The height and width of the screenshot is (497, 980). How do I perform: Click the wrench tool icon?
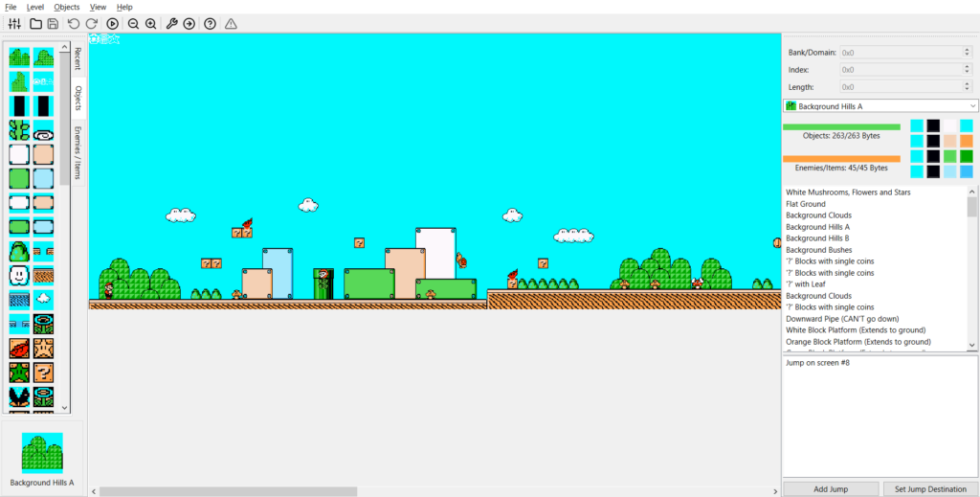[x=172, y=23]
